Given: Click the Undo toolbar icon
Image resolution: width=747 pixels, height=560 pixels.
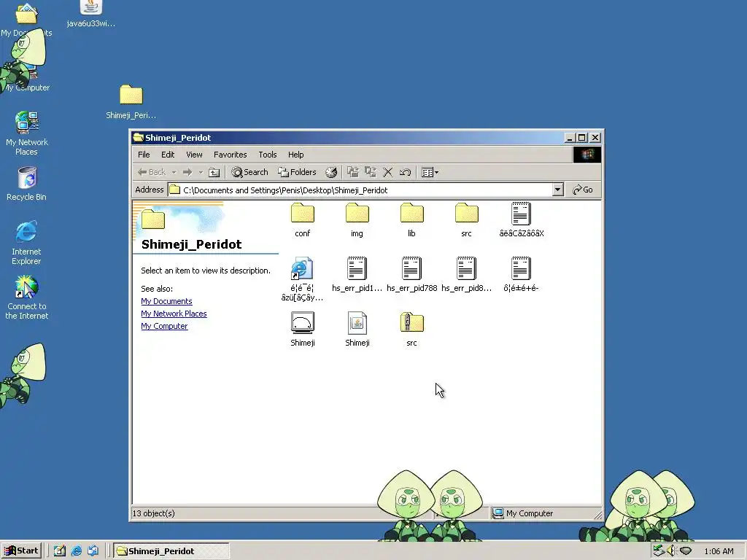Looking at the screenshot, I should (406, 172).
